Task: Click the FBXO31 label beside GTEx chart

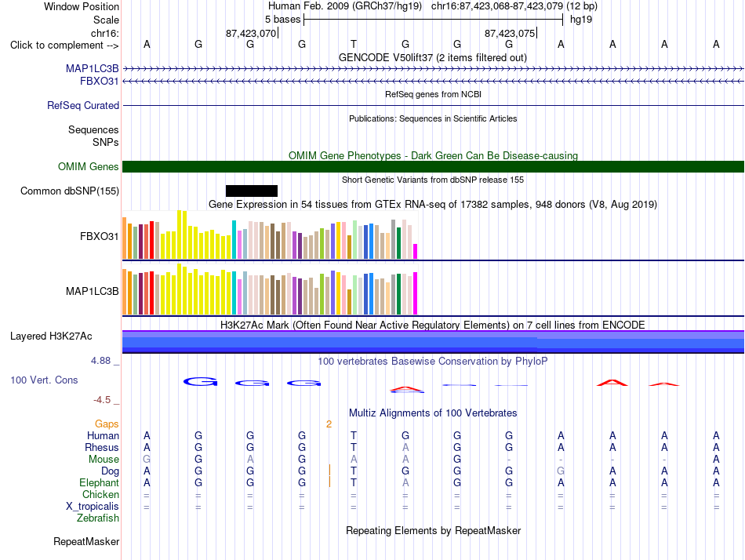Action: [x=100, y=236]
